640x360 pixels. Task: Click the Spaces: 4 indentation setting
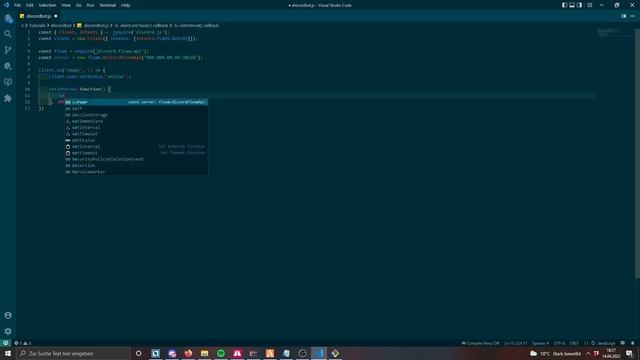(x=540, y=343)
